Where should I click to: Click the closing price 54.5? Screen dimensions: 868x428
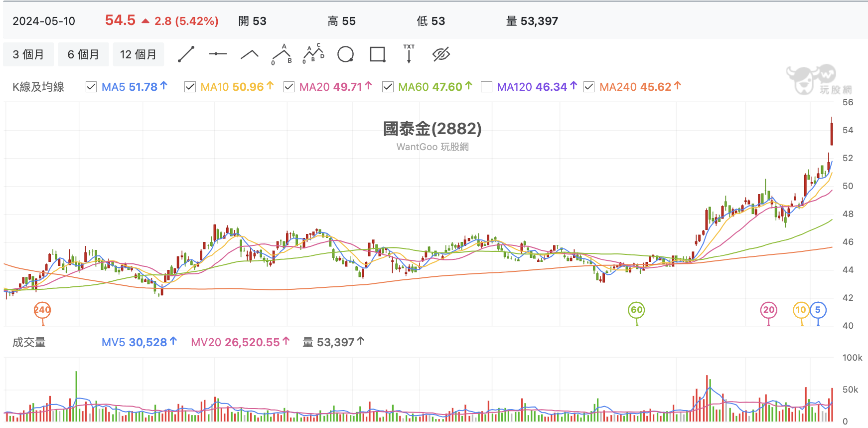(x=120, y=20)
